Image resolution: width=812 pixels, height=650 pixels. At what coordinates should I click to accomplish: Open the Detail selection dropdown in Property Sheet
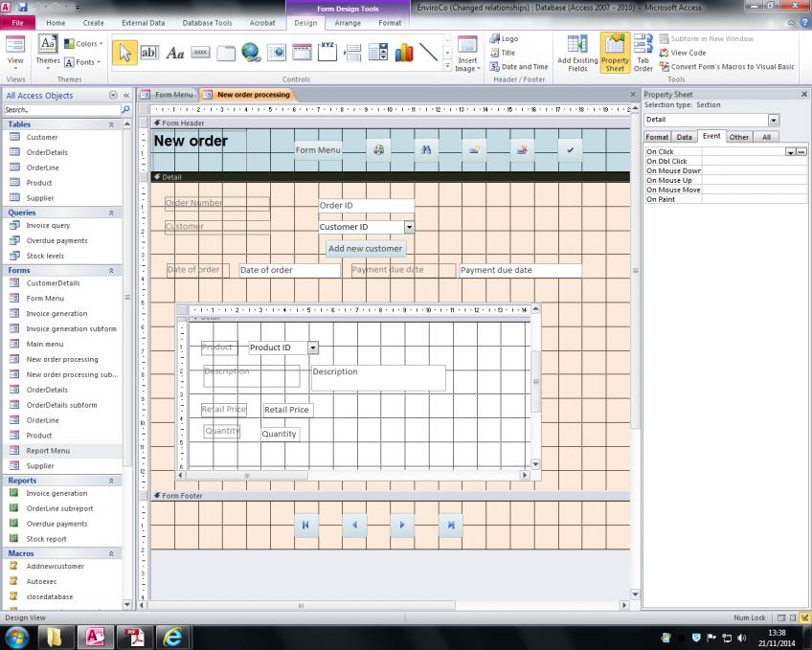click(x=773, y=120)
